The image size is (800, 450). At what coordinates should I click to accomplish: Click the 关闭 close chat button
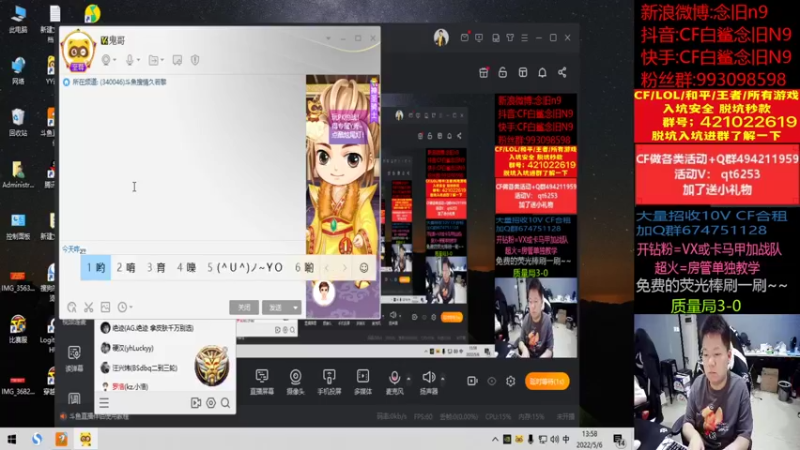244,307
